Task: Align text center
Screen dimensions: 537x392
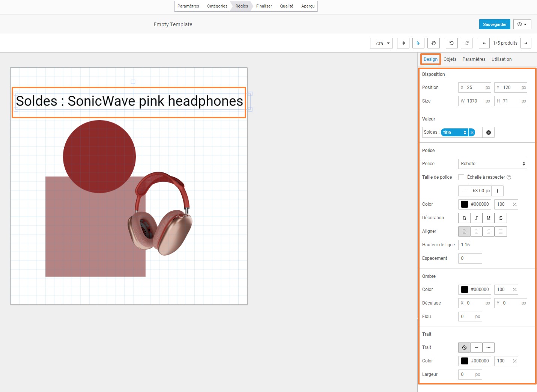Action: click(x=476, y=231)
